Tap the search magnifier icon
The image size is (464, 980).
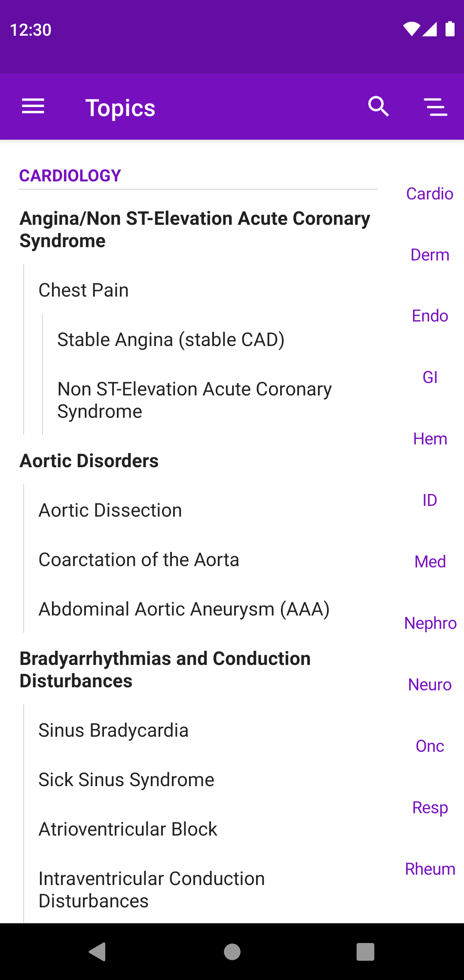[x=379, y=107]
